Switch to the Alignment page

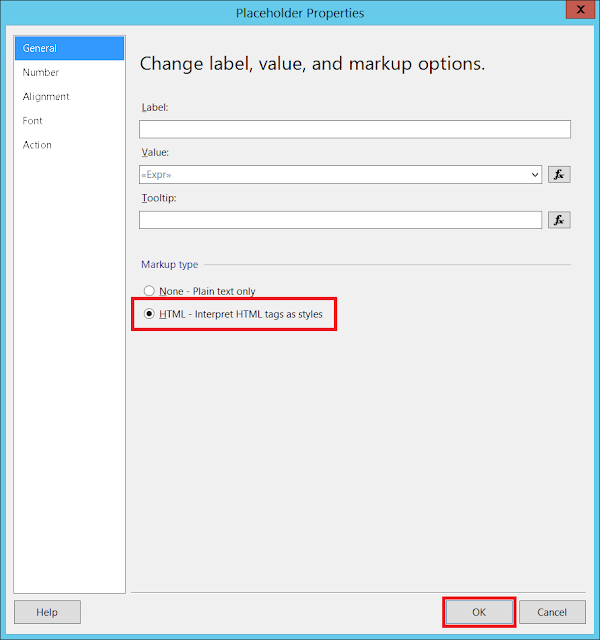pos(69,97)
